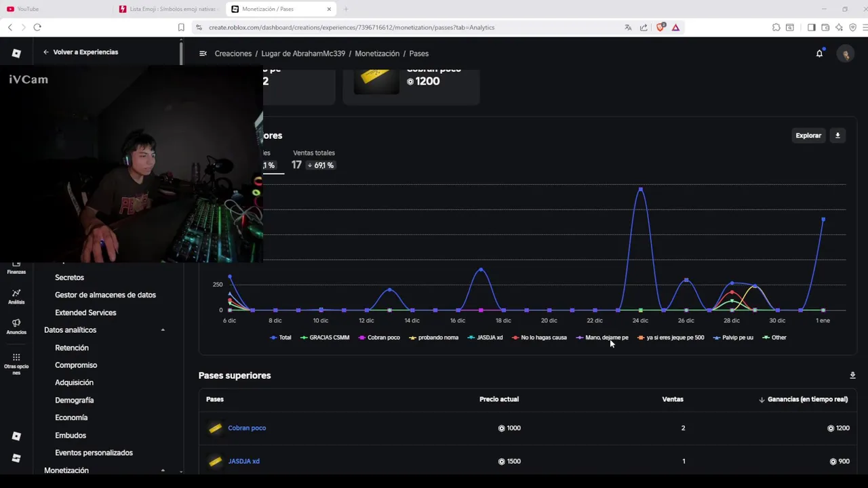Download the chart data
Screen dimensions: 868x488
click(x=837, y=136)
